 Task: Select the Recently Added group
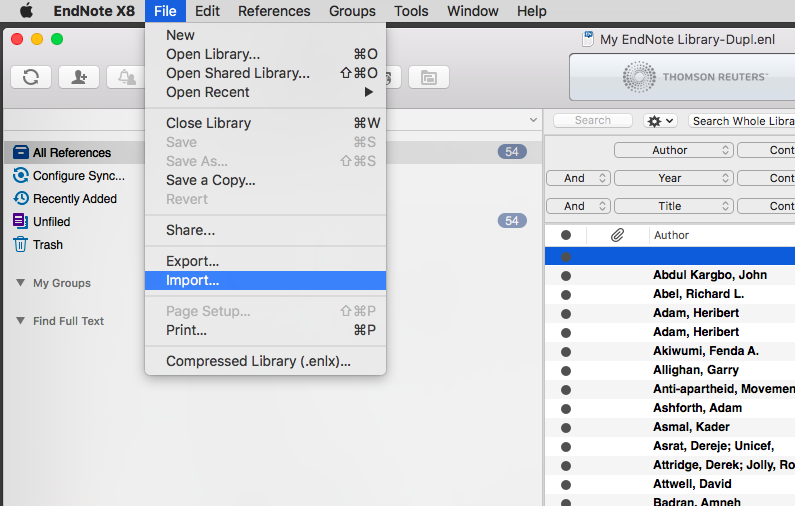75,198
